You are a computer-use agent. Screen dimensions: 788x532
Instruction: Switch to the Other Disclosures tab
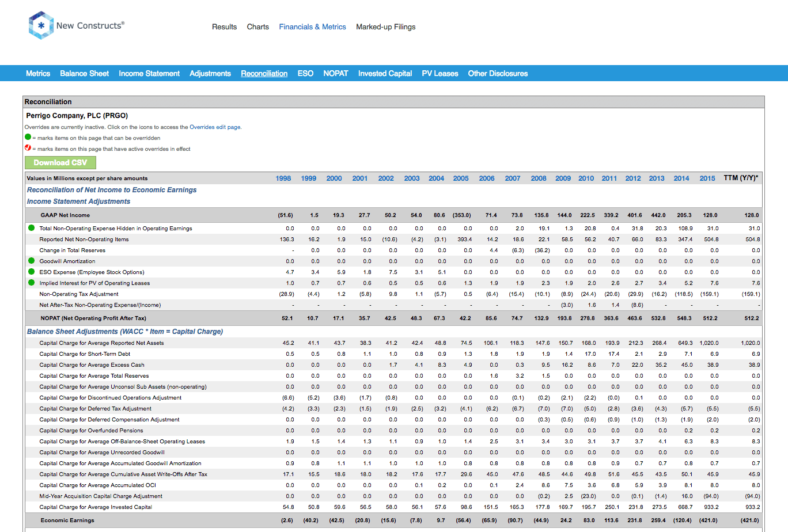498,73
